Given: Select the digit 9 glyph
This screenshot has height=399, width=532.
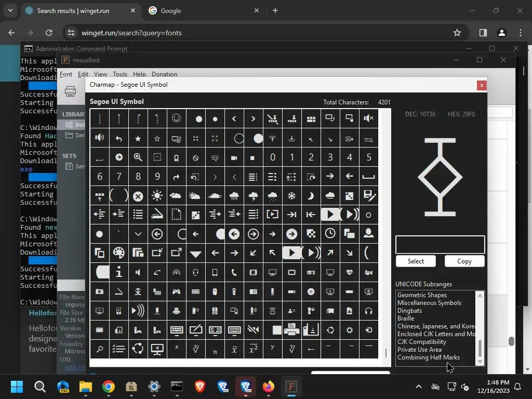Looking at the screenshot, I should [x=157, y=177].
